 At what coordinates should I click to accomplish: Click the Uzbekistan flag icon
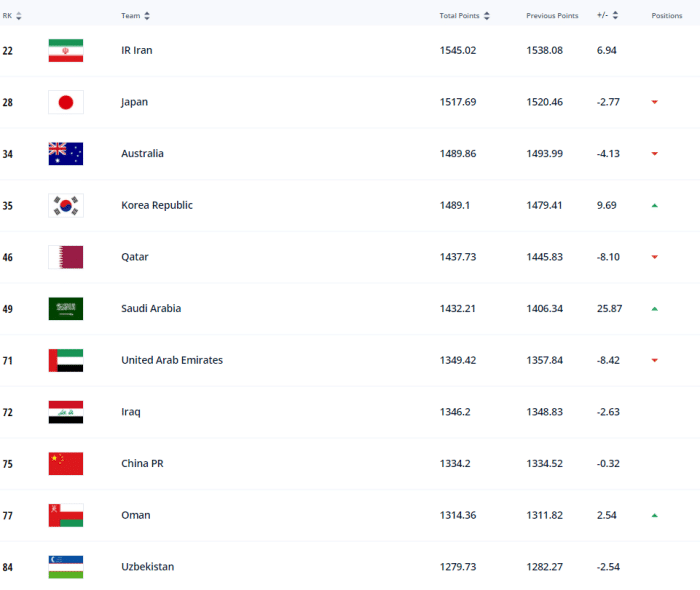66,567
